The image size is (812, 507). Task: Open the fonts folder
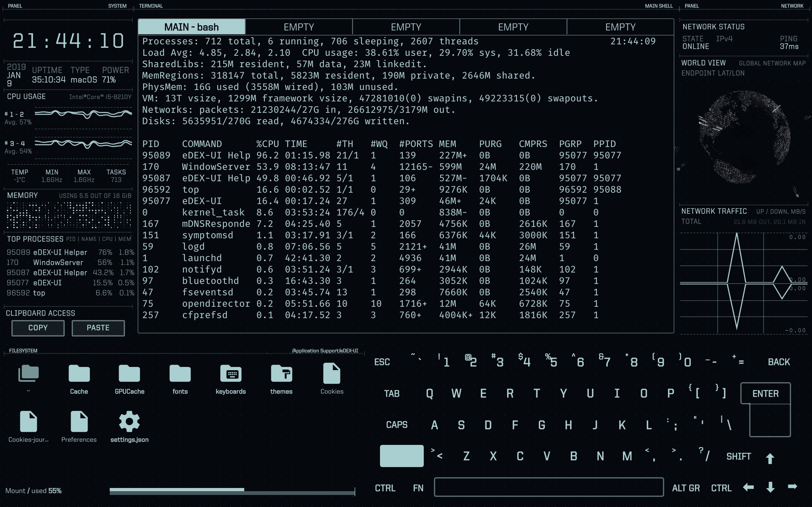tap(180, 374)
